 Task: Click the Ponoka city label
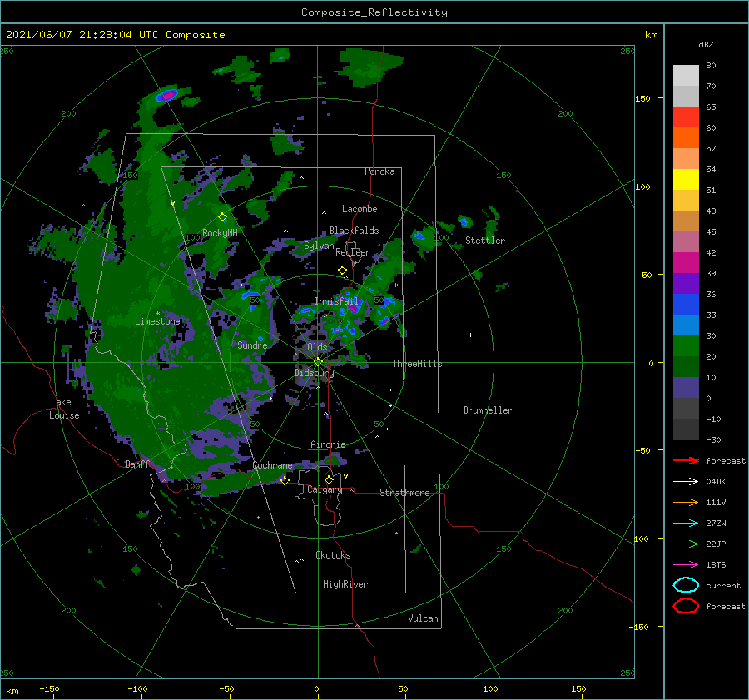[379, 171]
